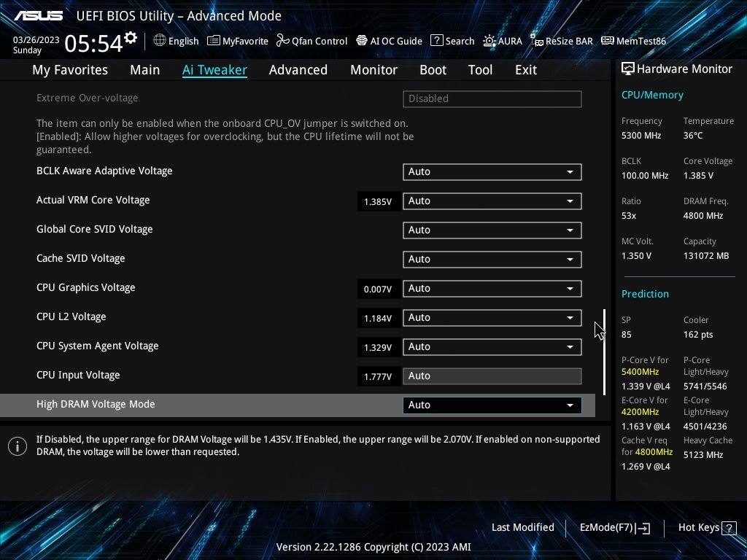The image size is (747, 560).
Task: Click the 1.385V VRM core voltage readout
Action: 378,202
